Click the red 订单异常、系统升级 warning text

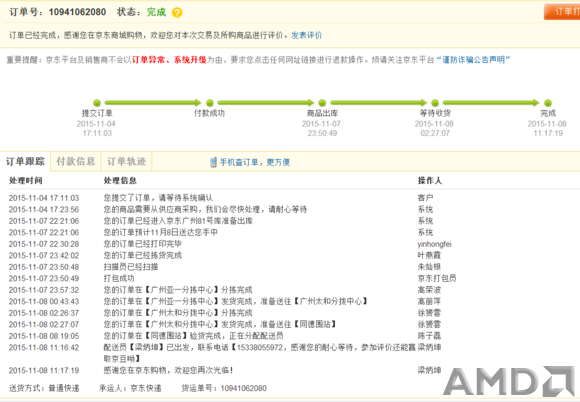coord(169,60)
